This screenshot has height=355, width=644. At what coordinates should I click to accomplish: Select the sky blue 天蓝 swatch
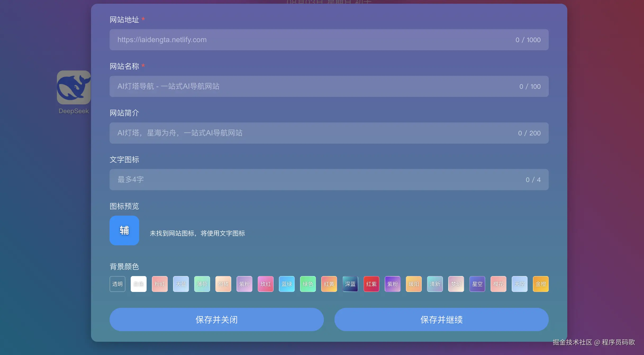coord(181,284)
